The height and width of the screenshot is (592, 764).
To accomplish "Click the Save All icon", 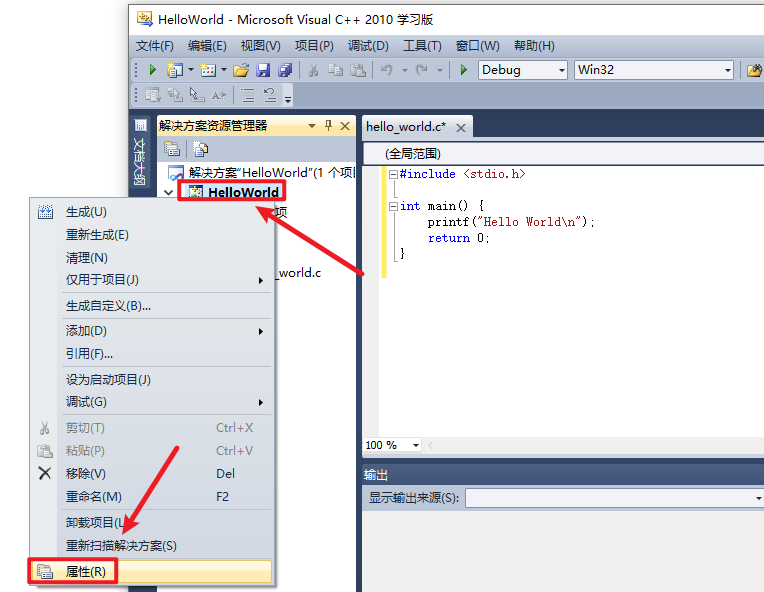I will [x=285, y=70].
